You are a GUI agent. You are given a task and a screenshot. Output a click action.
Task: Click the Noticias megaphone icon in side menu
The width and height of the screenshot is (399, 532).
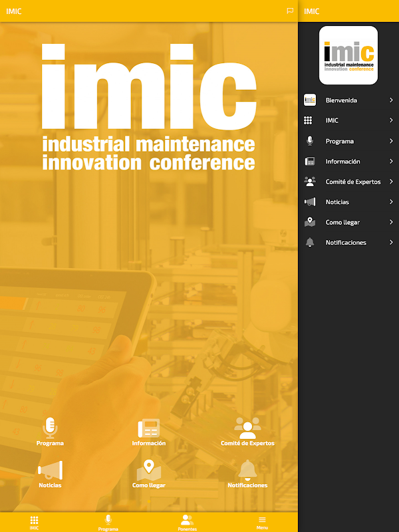click(x=310, y=202)
